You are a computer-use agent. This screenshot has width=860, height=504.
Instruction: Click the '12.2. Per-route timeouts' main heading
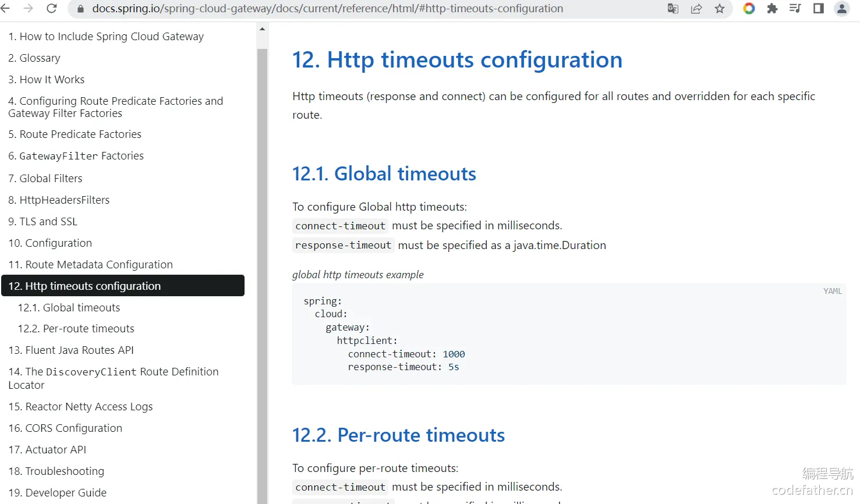pos(398,435)
